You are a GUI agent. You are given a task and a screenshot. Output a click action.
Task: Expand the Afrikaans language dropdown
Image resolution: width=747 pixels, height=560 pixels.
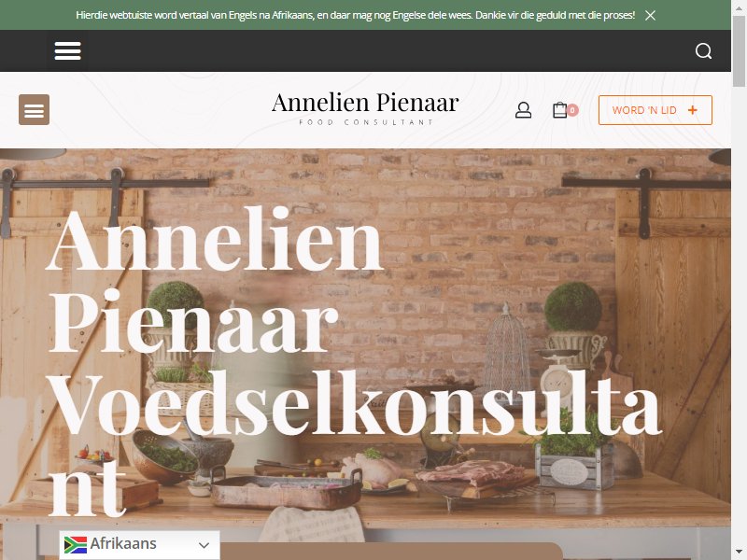pyautogui.click(x=139, y=545)
